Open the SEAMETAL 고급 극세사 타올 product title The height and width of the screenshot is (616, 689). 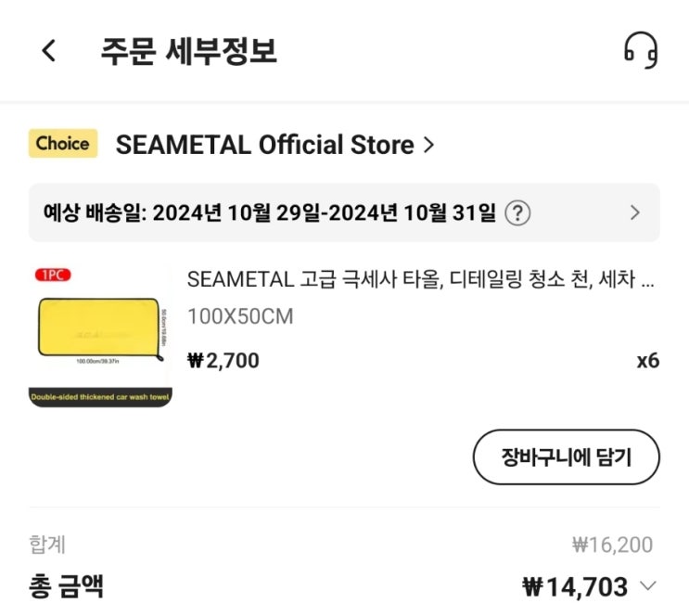(x=421, y=279)
